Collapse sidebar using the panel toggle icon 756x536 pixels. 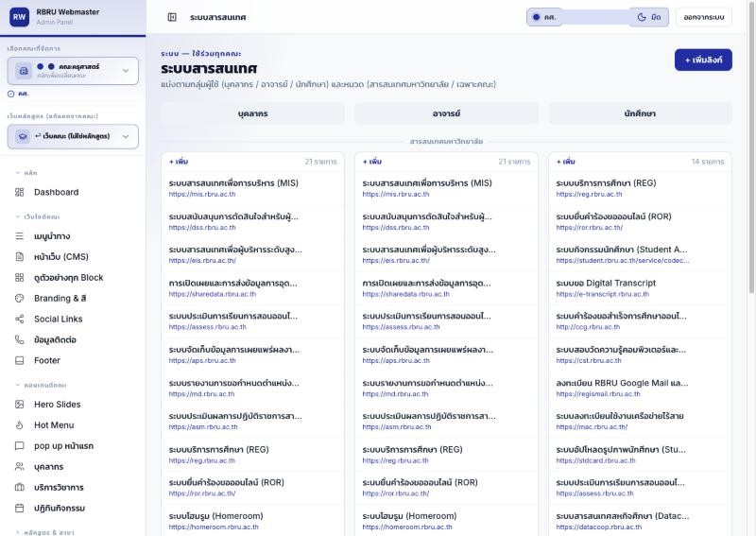(172, 17)
